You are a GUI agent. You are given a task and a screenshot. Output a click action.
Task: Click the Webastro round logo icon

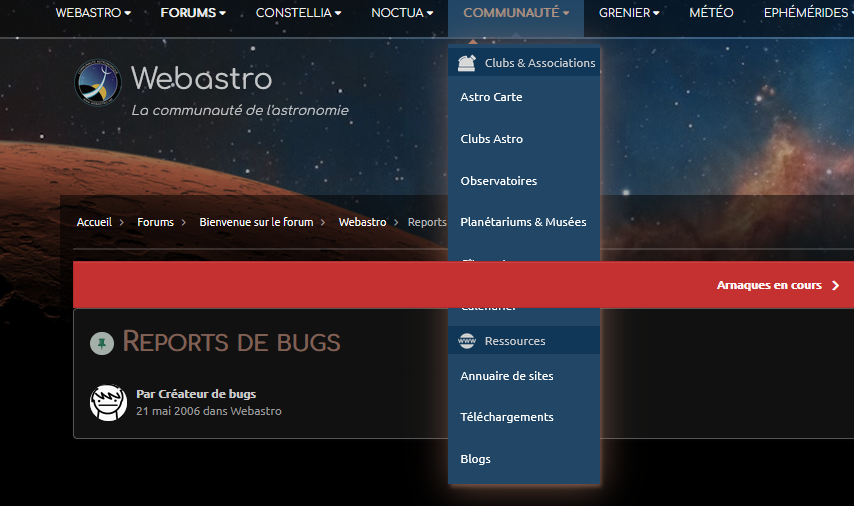click(98, 83)
